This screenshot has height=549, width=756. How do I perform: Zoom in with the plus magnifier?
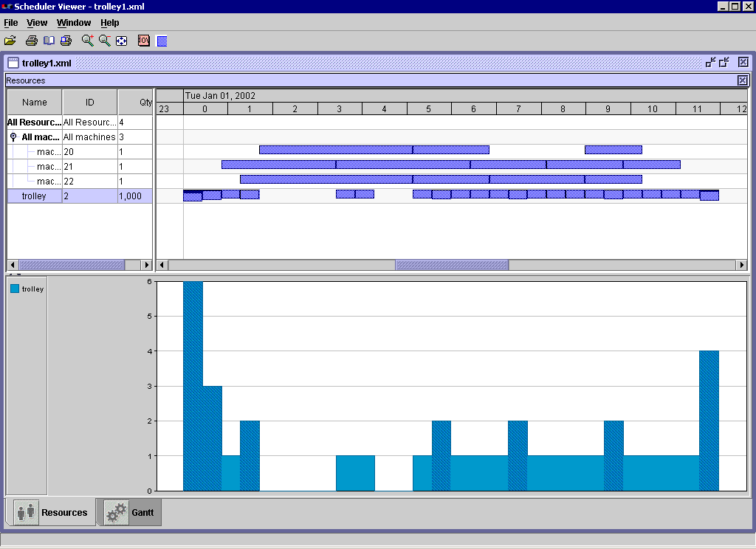tap(88, 41)
